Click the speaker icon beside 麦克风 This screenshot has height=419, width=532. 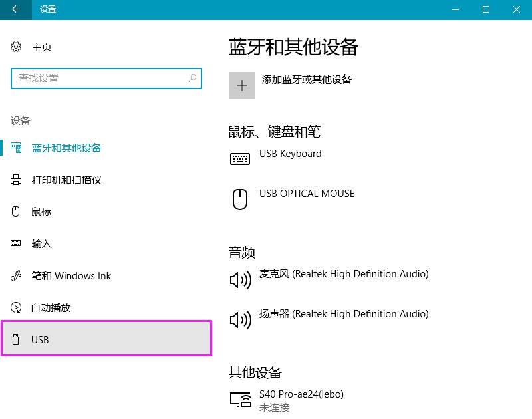241,280
